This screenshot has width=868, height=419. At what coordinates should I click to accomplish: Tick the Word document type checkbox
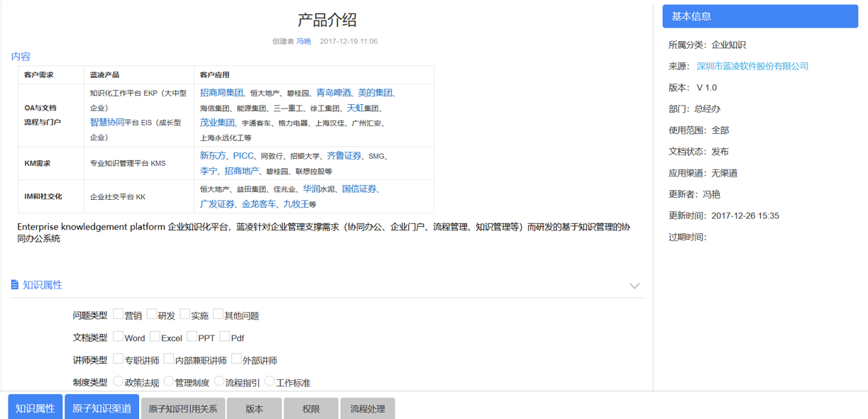click(x=118, y=337)
